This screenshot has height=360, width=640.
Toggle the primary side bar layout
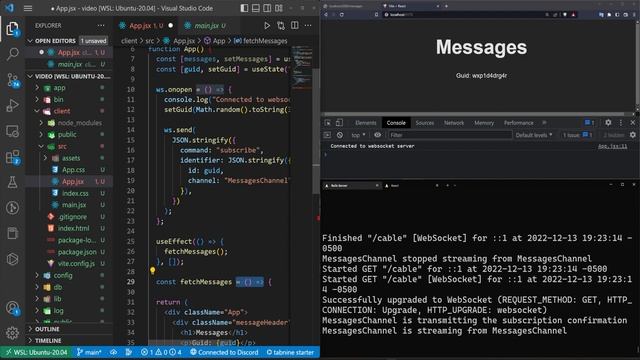pyautogui.click(x=244, y=8)
